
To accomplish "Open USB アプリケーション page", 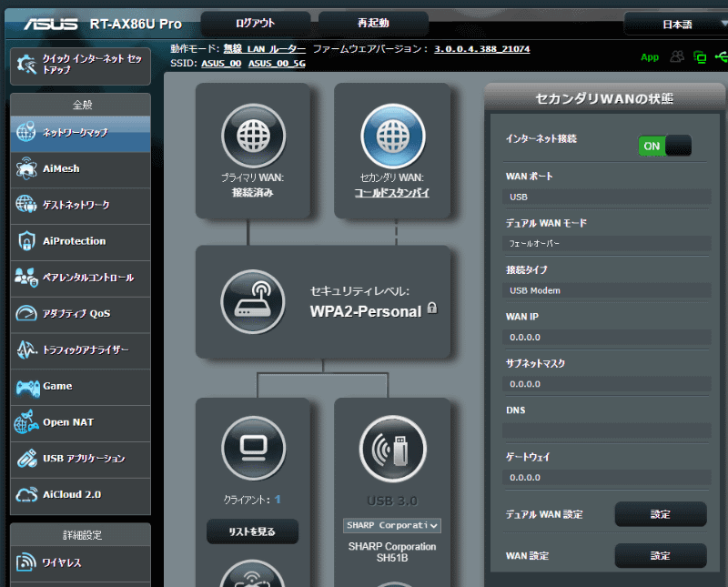I will tap(80, 459).
